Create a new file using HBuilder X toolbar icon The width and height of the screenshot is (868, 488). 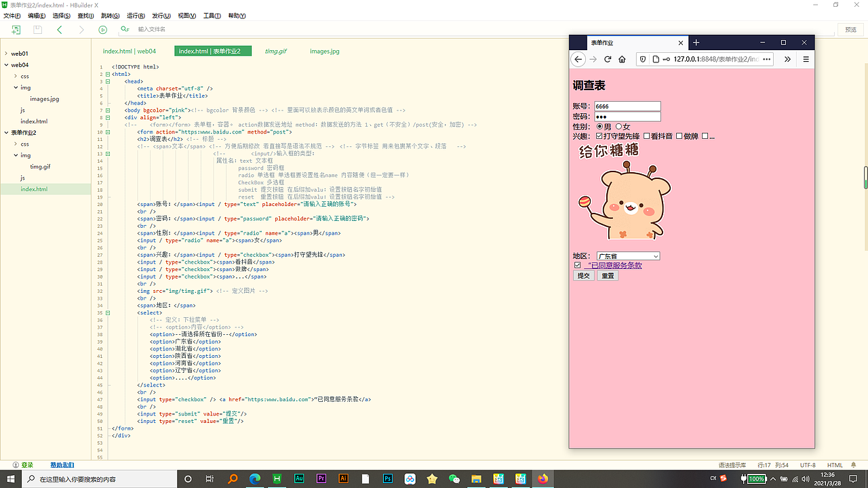tap(16, 30)
